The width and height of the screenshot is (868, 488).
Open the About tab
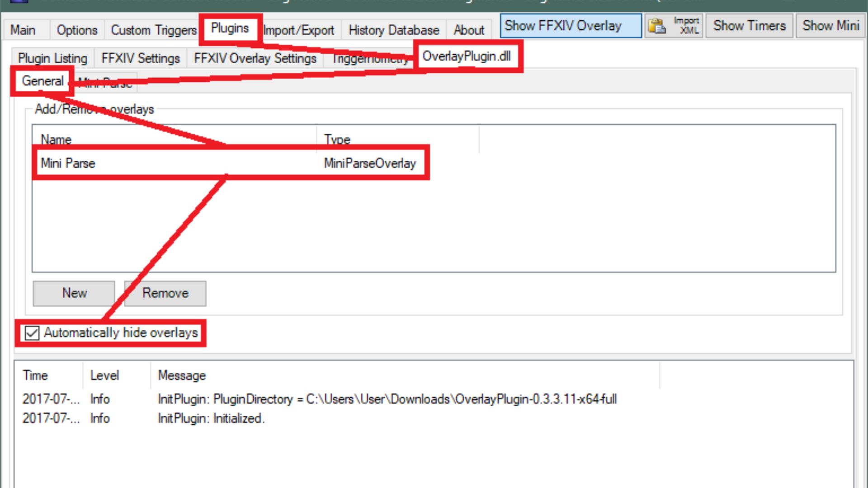click(x=469, y=30)
